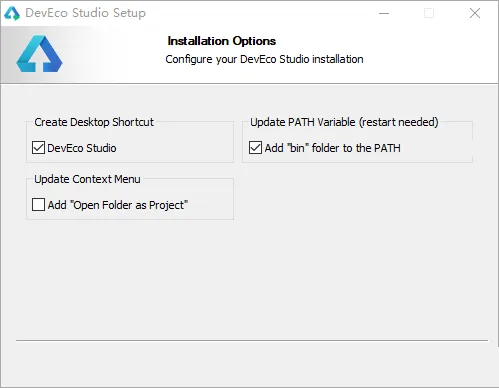The height and width of the screenshot is (388, 499).
Task: Click the "Update PATH Variable (restart needed)" group title
Action: (344, 122)
